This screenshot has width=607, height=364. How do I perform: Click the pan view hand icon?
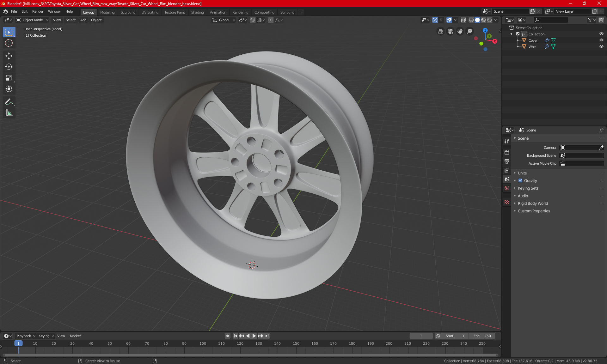(460, 31)
